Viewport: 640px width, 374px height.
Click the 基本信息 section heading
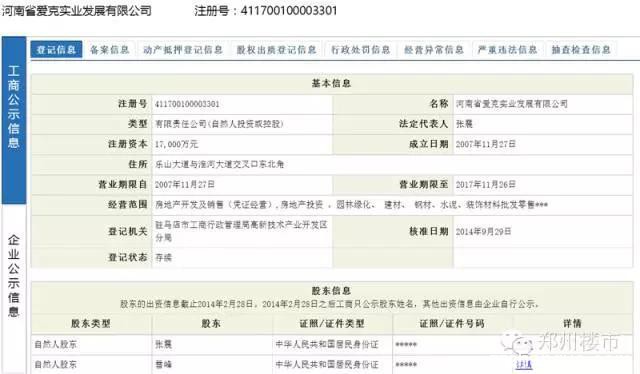pos(331,83)
